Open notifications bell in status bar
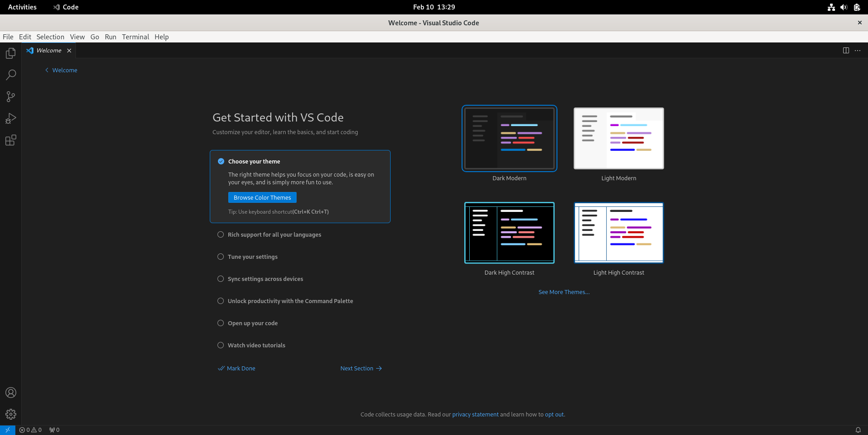Image resolution: width=868 pixels, height=435 pixels. pyautogui.click(x=858, y=430)
